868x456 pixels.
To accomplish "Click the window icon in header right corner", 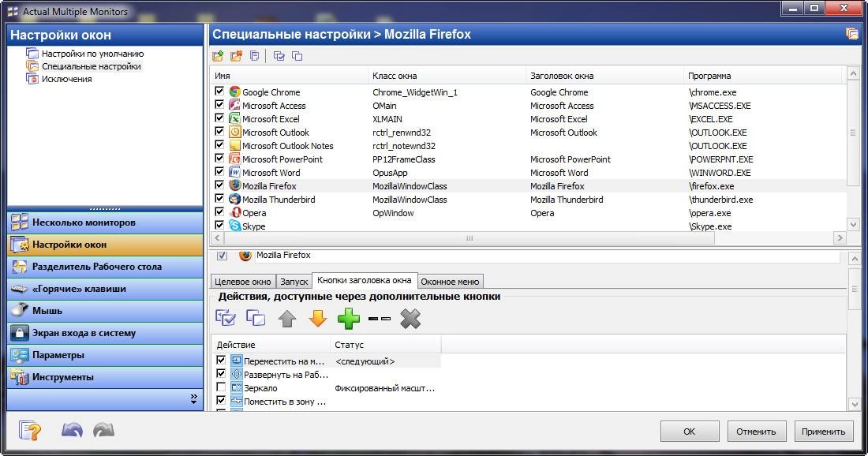I will pyautogui.click(x=852, y=34).
